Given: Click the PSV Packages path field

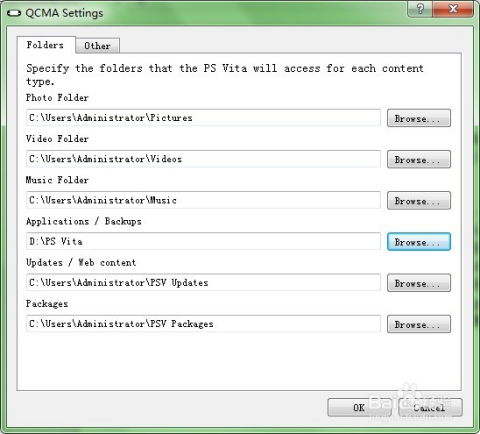Looking at the screenshot, I should pyautogui.click(x=203, y=324).
